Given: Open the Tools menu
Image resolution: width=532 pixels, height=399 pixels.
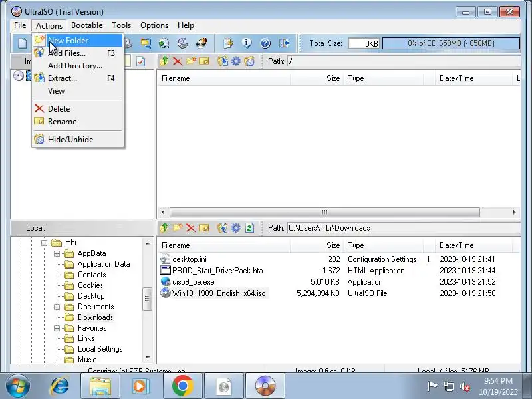Looking at the screenshot, I should (121, 25).
